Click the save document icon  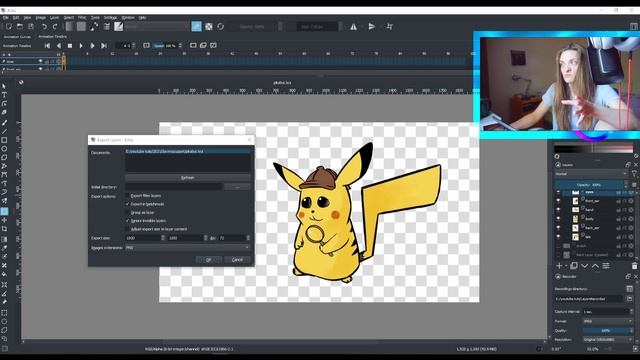coord(31,27)
